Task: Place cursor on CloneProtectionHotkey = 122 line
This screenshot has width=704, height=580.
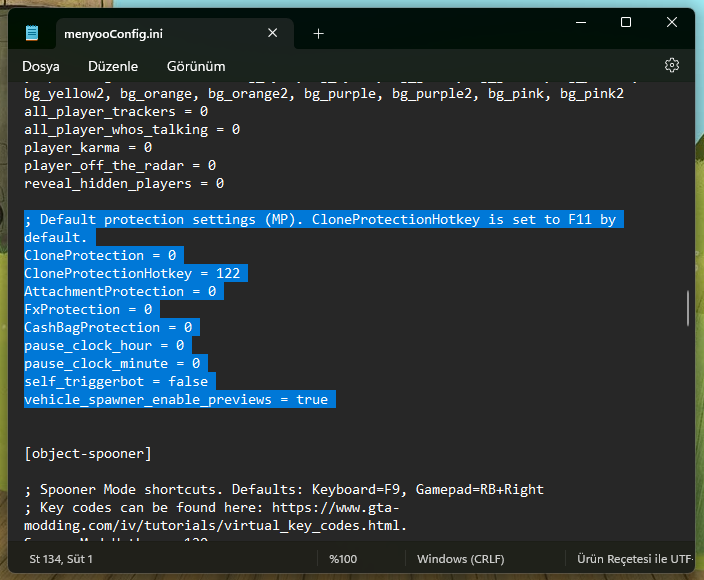Action: 132,273
